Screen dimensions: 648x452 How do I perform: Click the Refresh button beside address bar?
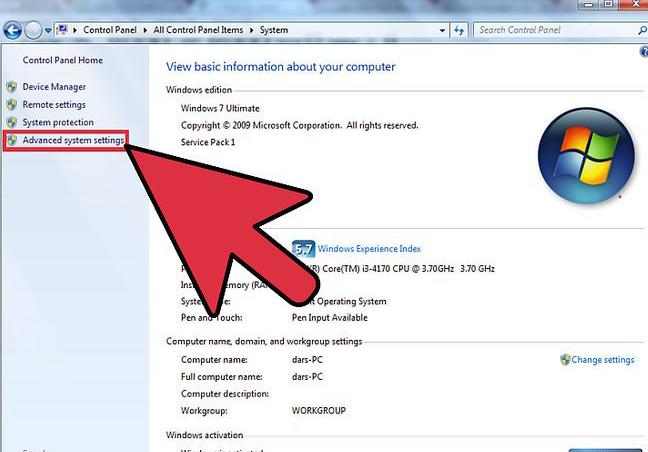click(x=459, y=30)
